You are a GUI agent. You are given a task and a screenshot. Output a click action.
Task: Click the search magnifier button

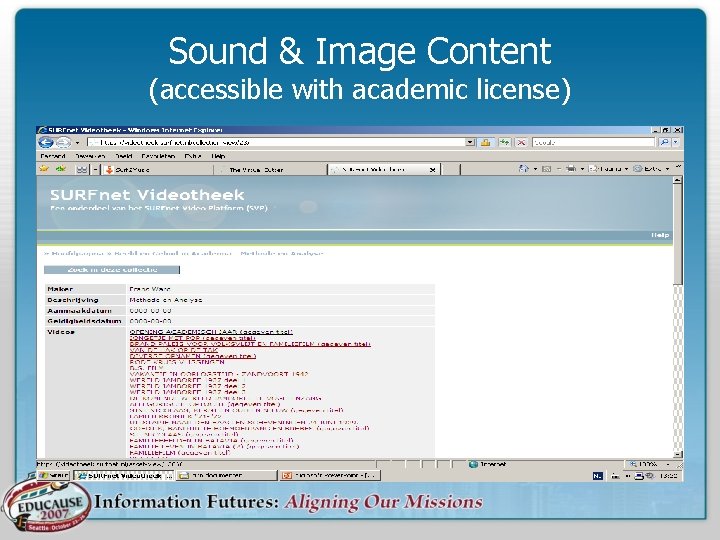click(664, 142)
